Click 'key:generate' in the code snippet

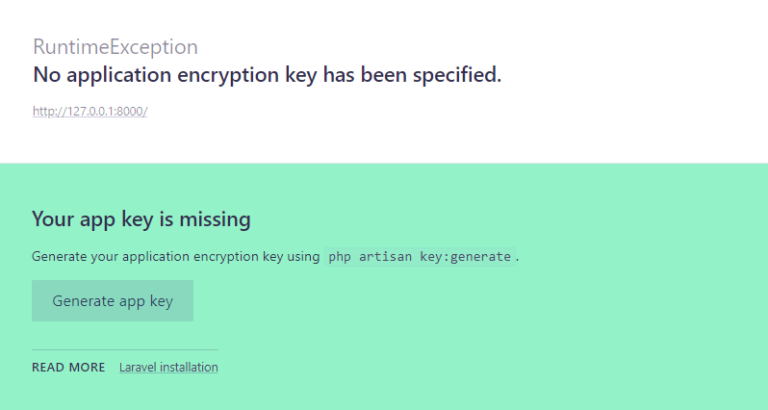pos(469,256)
